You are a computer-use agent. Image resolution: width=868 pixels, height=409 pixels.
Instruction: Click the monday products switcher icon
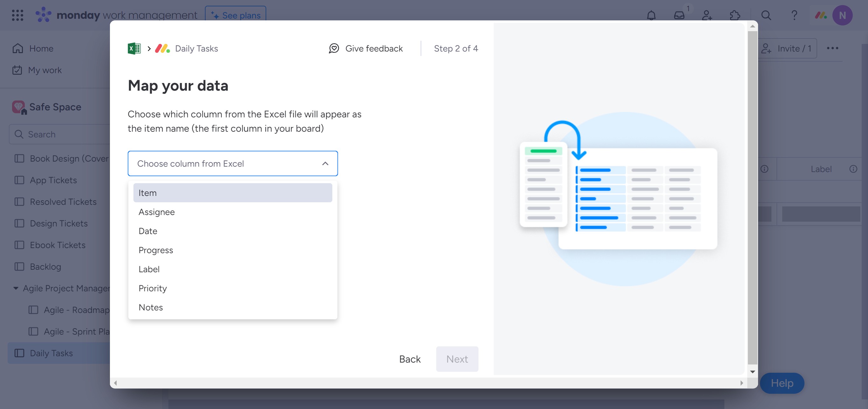(x=820, y=15)
